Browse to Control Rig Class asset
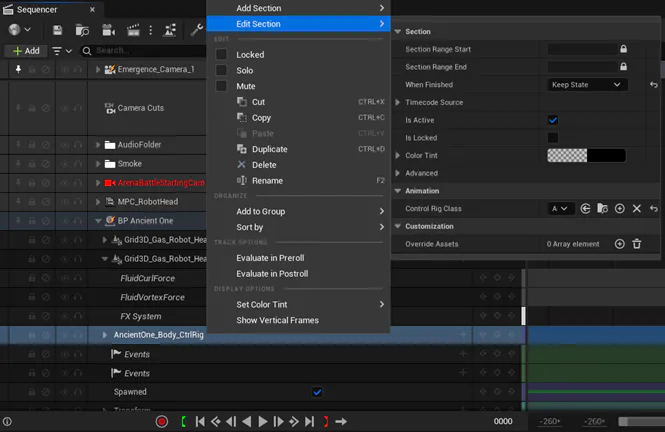The image size is (665, 432). (602, 209)
